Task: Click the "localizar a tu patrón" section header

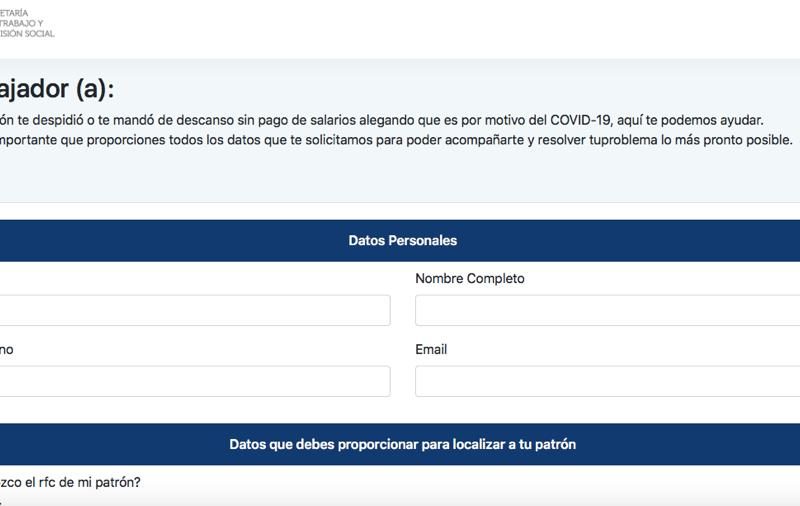Action: (402, 444)
